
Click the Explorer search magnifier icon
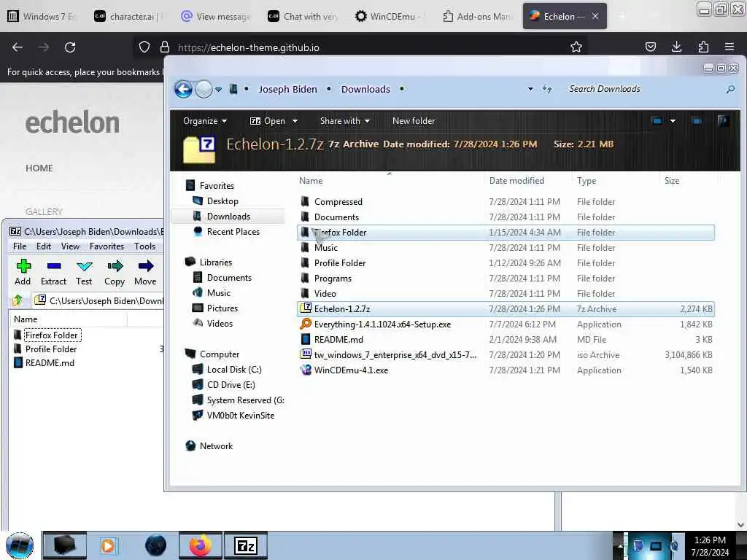pos(730,89)
